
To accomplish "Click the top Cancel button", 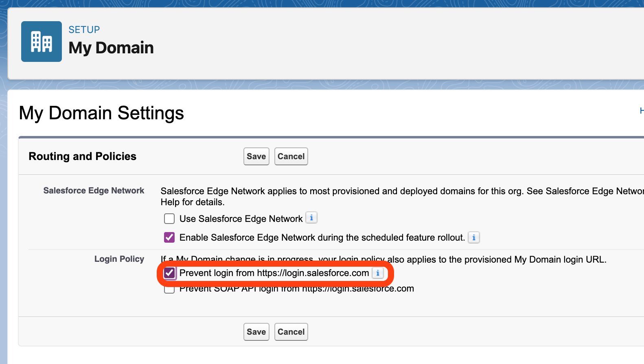I will 291,156.
